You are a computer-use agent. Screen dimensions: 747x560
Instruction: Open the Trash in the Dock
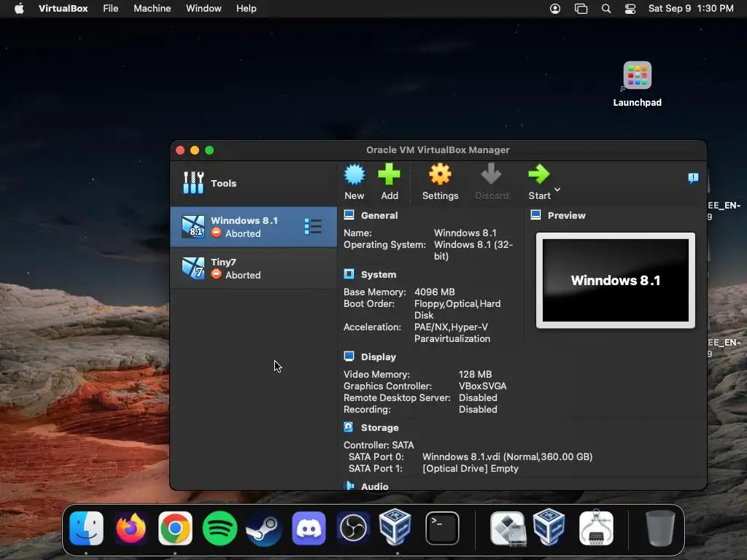(x=659, y=528)
